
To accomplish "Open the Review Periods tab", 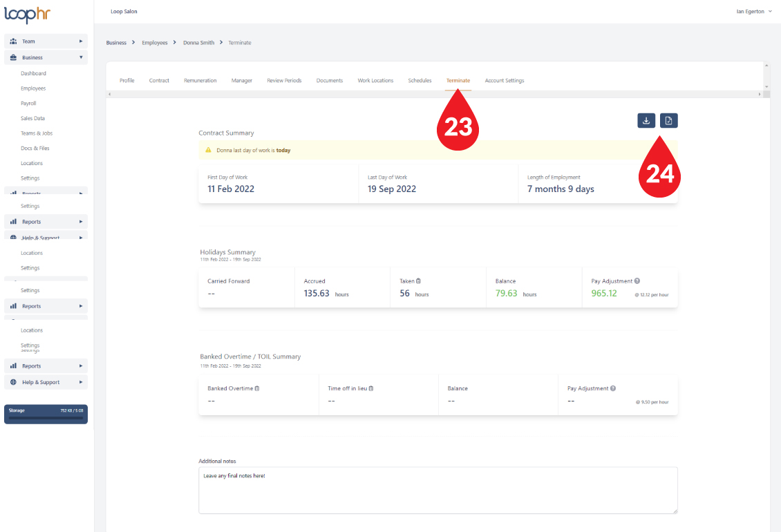I will pyautogui.click(x=284, y=80).
